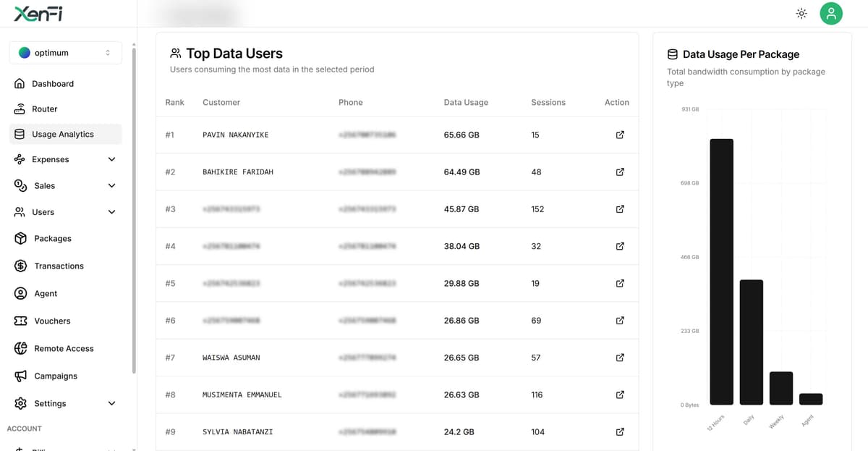This screenshot has width=868, height=451.
Task: Select Usage Analytics menu item
Action: (x=65, y=135)
